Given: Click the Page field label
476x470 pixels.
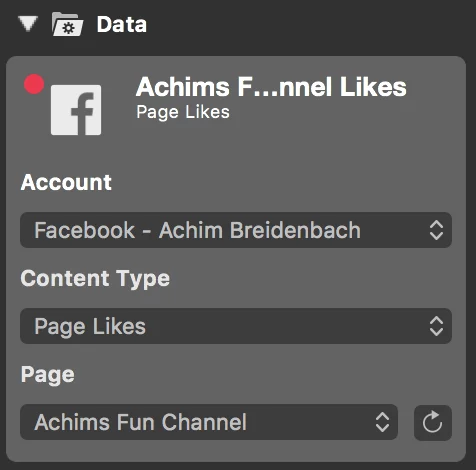Looking at the screenshot, I should click(48, 375).
